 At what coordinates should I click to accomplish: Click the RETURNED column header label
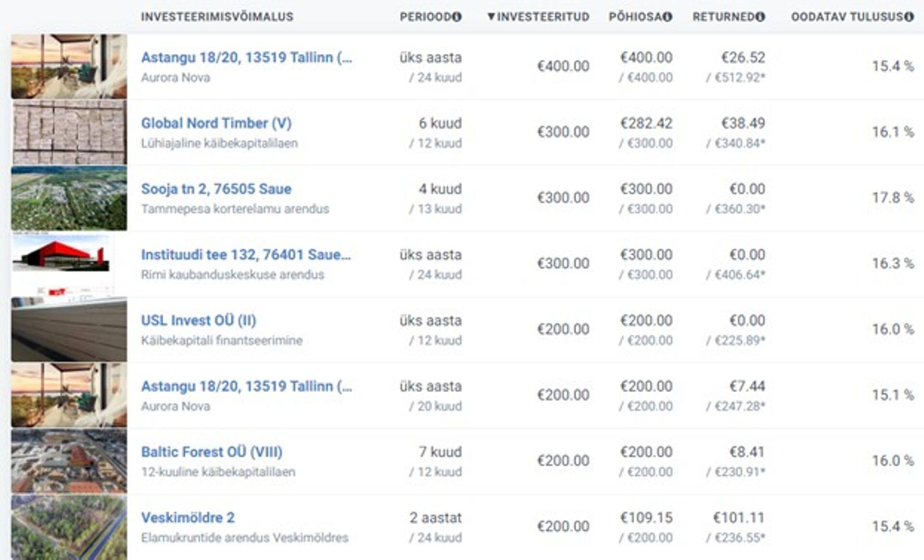point(727,17)
